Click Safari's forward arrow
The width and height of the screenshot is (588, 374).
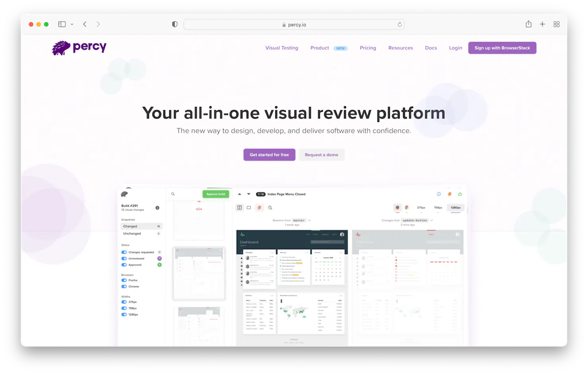point(98,24)
